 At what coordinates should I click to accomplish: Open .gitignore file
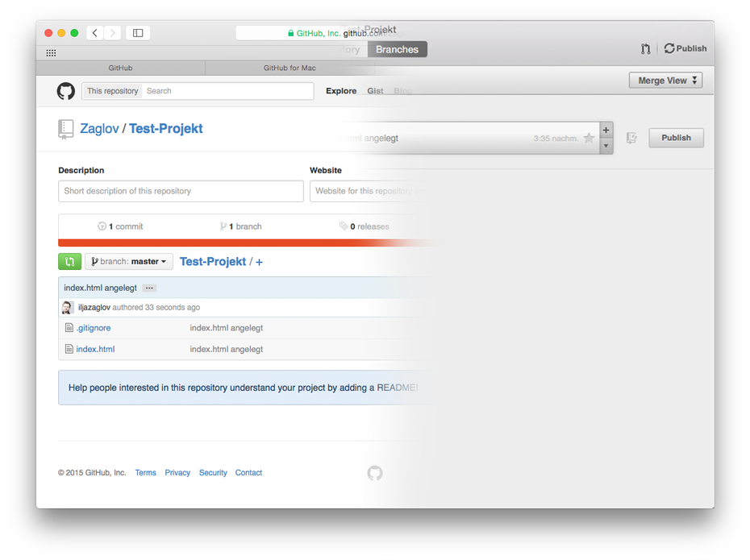point(94,328)
